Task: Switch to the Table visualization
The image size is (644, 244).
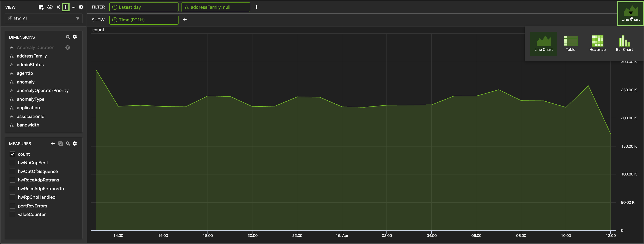Action: (571, 43)
